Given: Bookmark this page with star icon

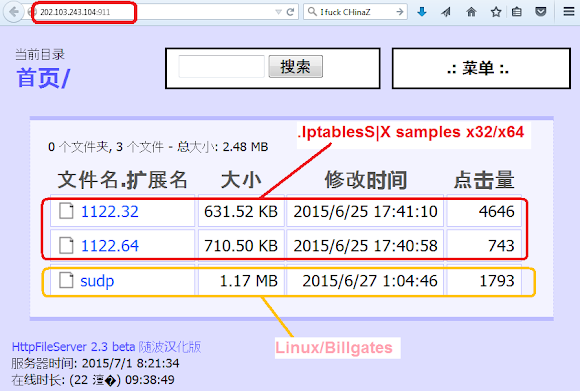Looking at the screenshot, I should (x=496, y=12).
